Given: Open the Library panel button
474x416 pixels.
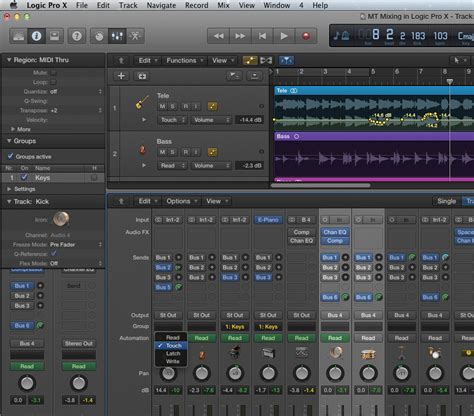Looking at the screenshot, I should tap(18, 36).
